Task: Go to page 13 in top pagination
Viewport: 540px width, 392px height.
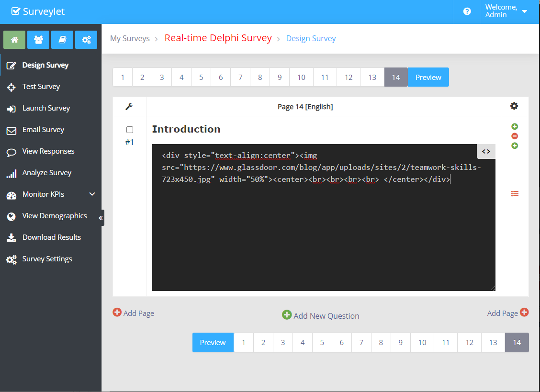Action: 372,77
